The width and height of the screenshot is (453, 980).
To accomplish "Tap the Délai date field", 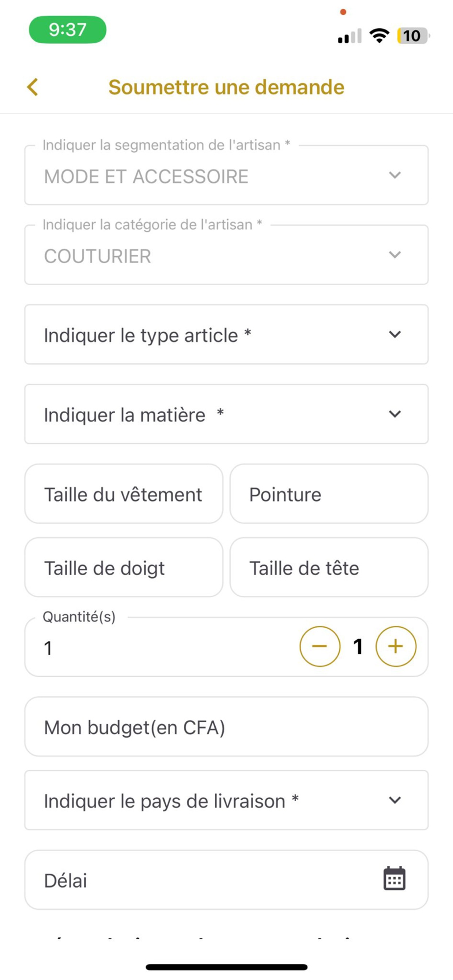I will tap(196, 880).
